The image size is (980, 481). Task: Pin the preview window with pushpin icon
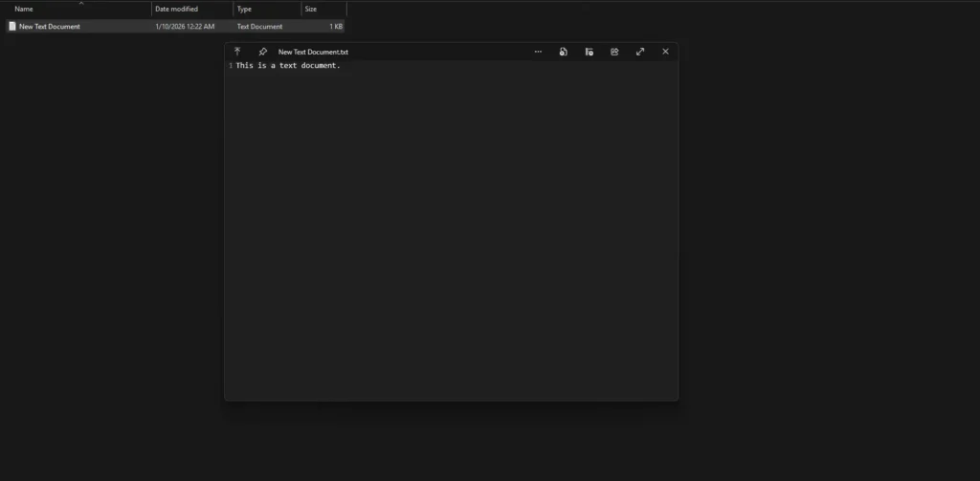click(x=263, y=52)
